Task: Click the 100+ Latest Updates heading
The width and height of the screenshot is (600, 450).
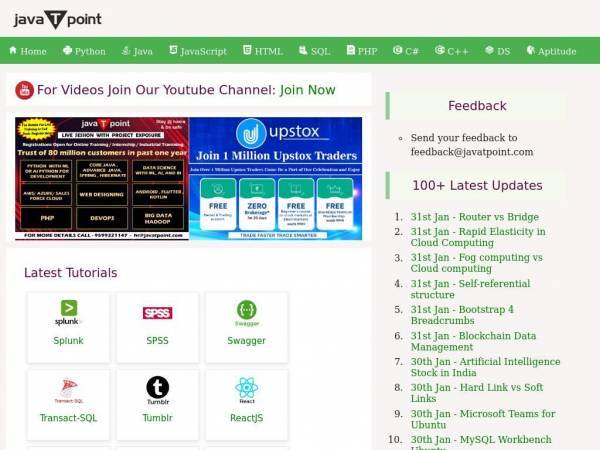Action: tap(477, 185)
